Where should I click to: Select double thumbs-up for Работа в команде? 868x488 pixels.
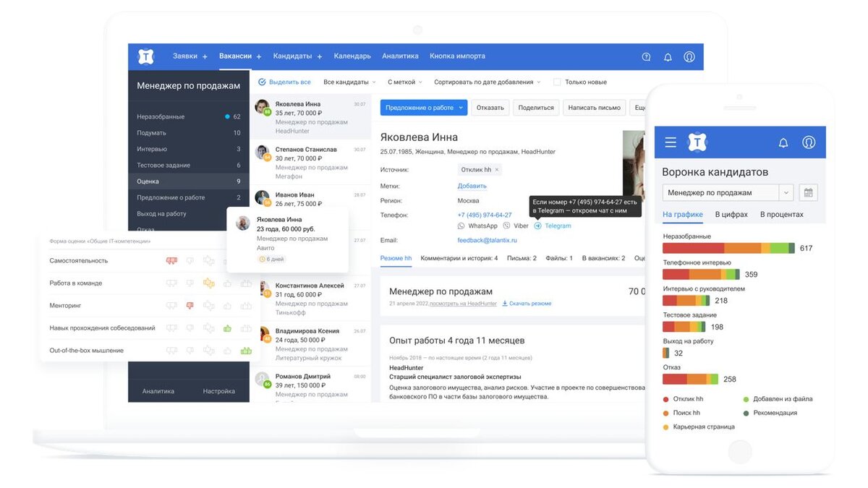[x=246, y=283]
